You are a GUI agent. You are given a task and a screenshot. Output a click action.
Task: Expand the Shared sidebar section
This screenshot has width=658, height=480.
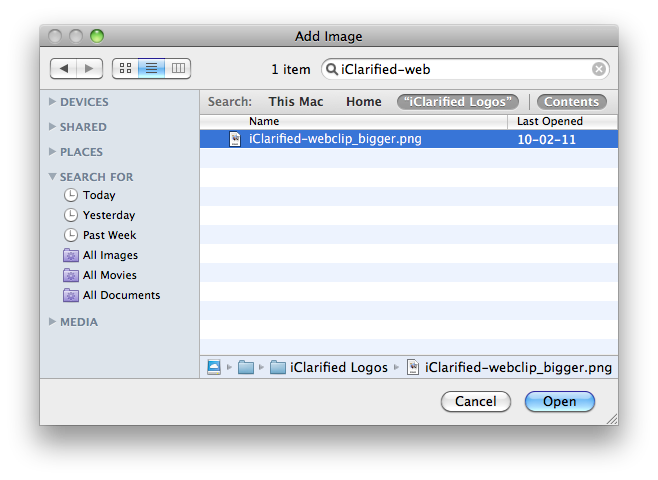pyautogui.click(x=53, y=127)
